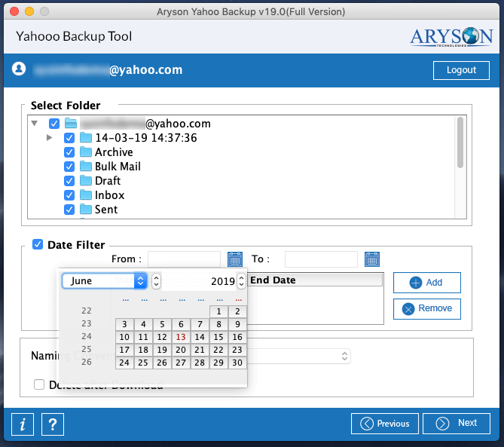The width and height of the screenshot is (504, 447).
Task: Enable the Delete after Download checkbox
Action: [39, 384]
